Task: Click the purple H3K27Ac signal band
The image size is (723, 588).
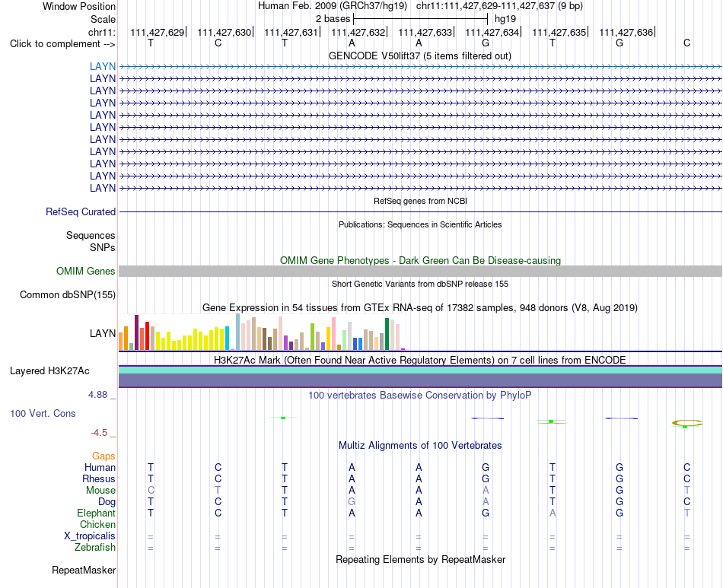Action: [x=420, y=380]
